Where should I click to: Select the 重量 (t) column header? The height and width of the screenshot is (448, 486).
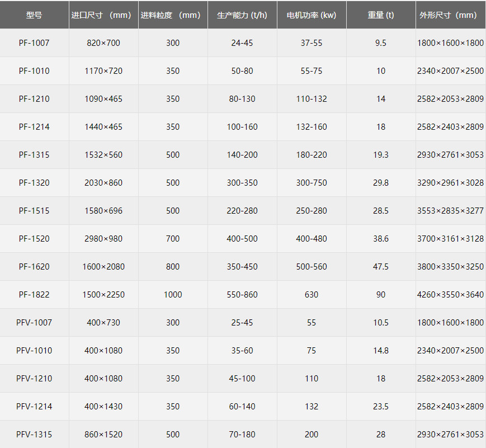pyautogui.click(x=381, y=15)
